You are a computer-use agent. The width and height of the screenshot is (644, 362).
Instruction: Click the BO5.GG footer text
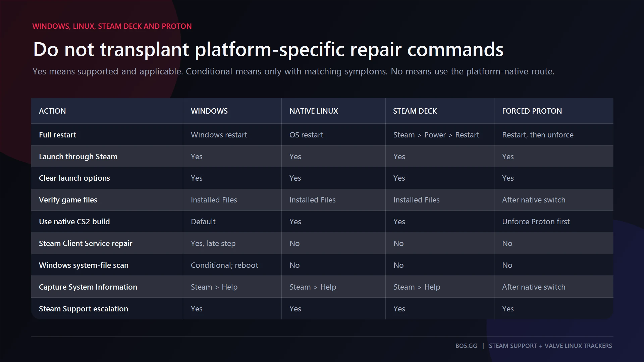tap(466, 346)
